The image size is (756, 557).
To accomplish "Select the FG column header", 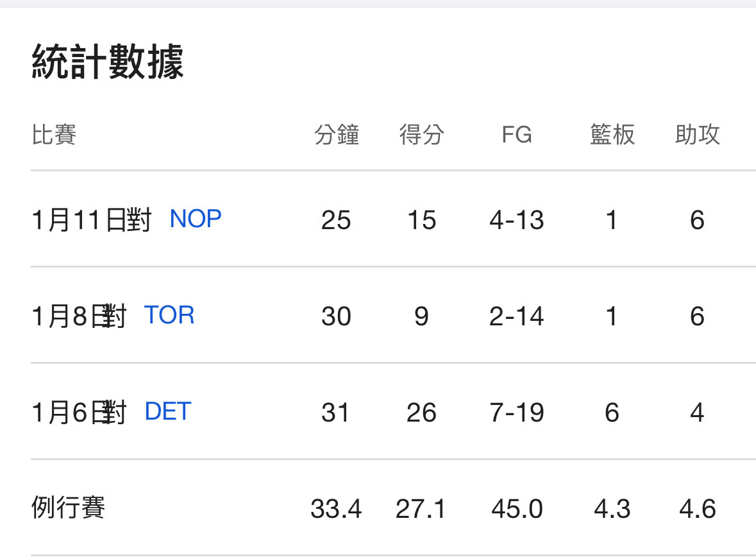I will click(516, 135).
